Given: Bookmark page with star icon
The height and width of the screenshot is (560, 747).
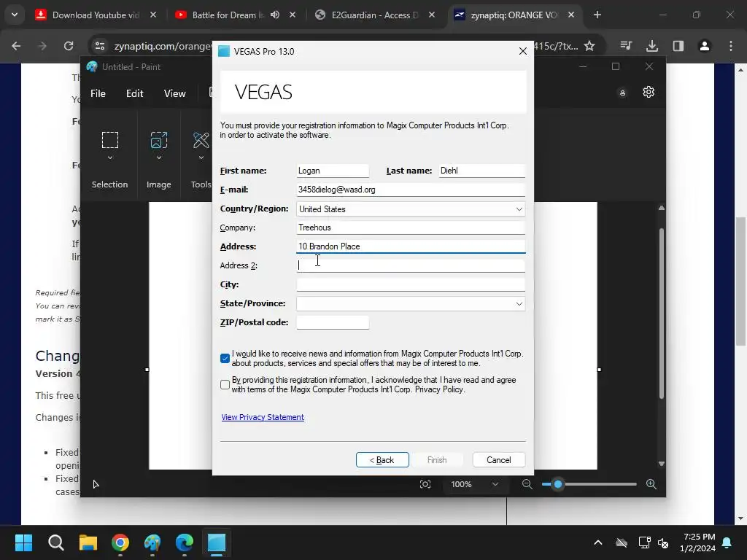Looking at the screenshot, I should click(589, 46).
